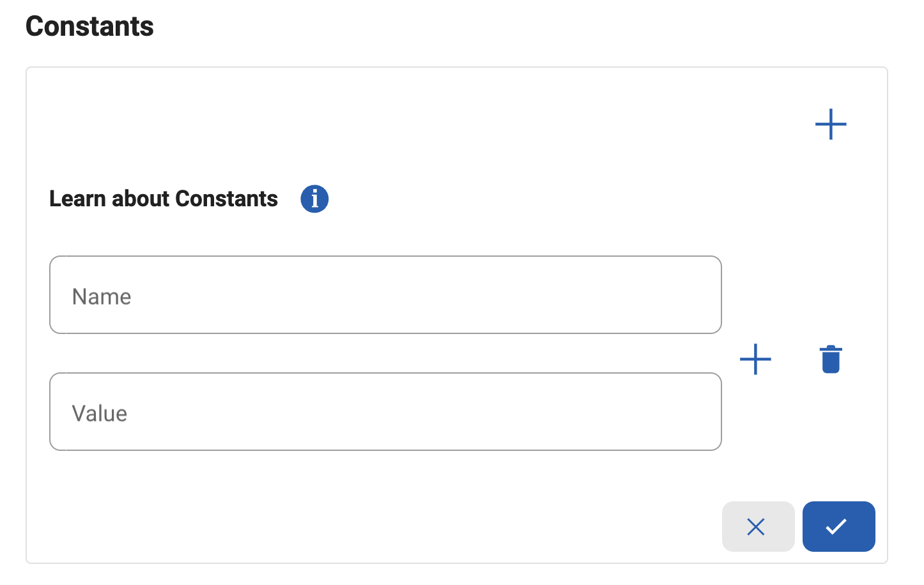Cancel changes with the X button

(758, 526)
